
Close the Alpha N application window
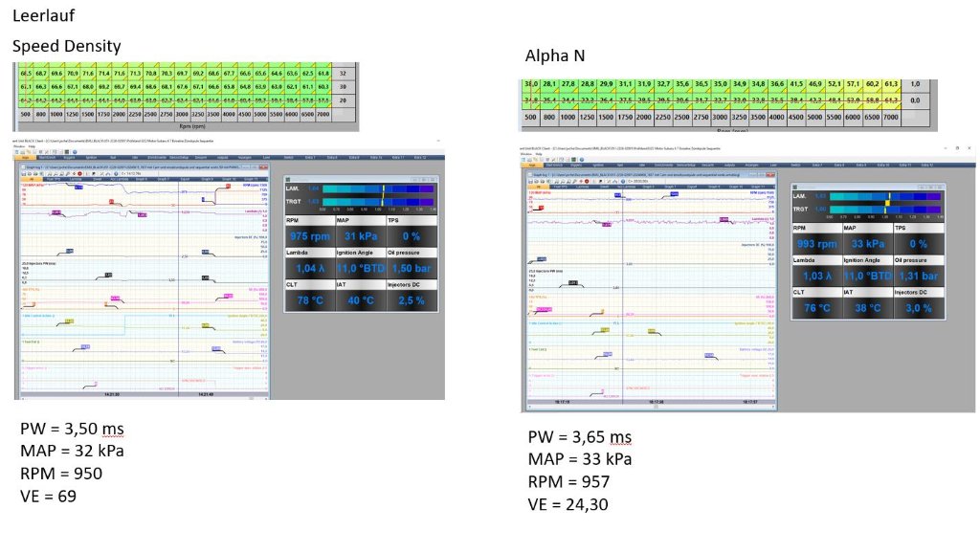point(969,149)
